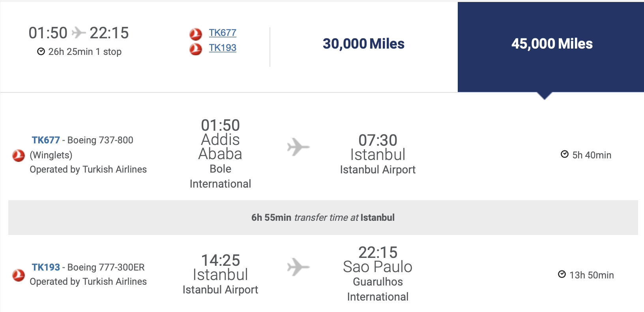The height and width of the screenshot is (312, 644).
Task: Click the airplane icon between 01:50 and 22:15
Action: pos(79,32)
